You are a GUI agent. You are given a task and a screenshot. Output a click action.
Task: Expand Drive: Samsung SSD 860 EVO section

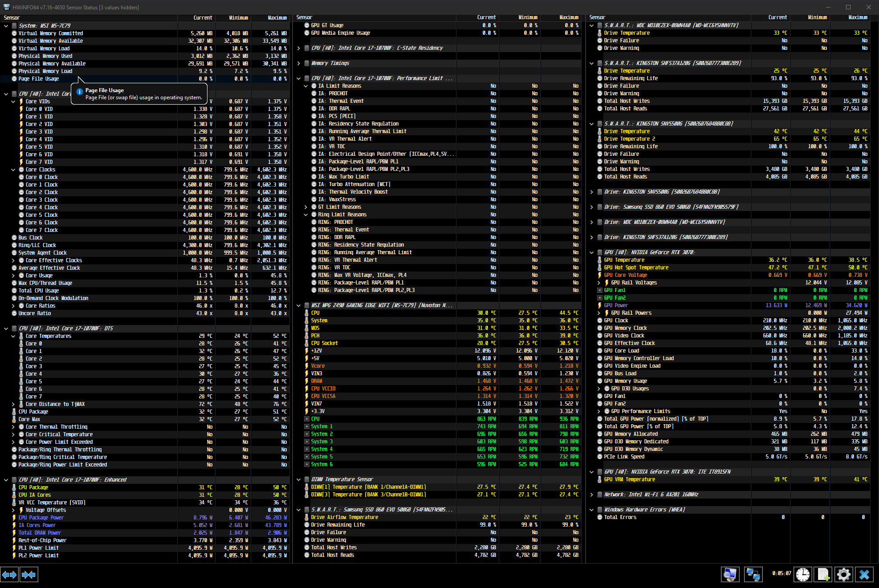tap(592, 207)
